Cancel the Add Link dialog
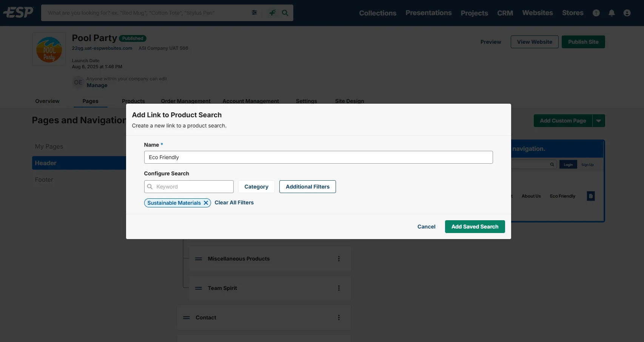 point(426,227)
